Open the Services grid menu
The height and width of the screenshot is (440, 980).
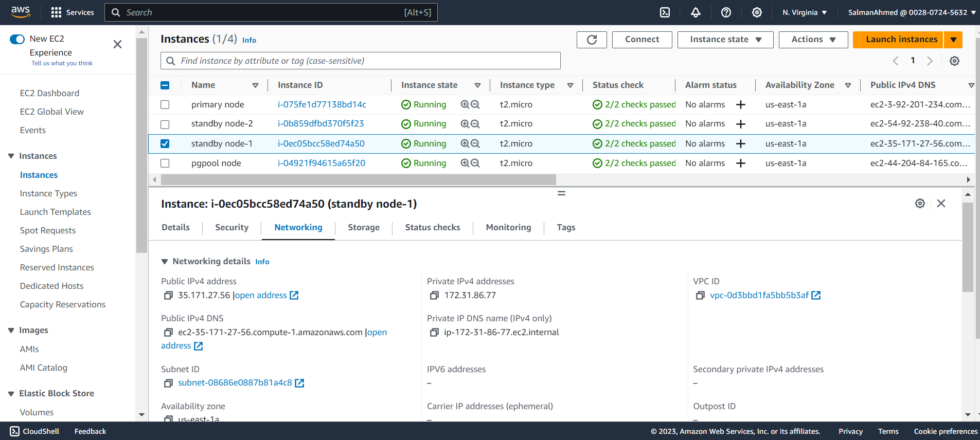tap(72, 12)
